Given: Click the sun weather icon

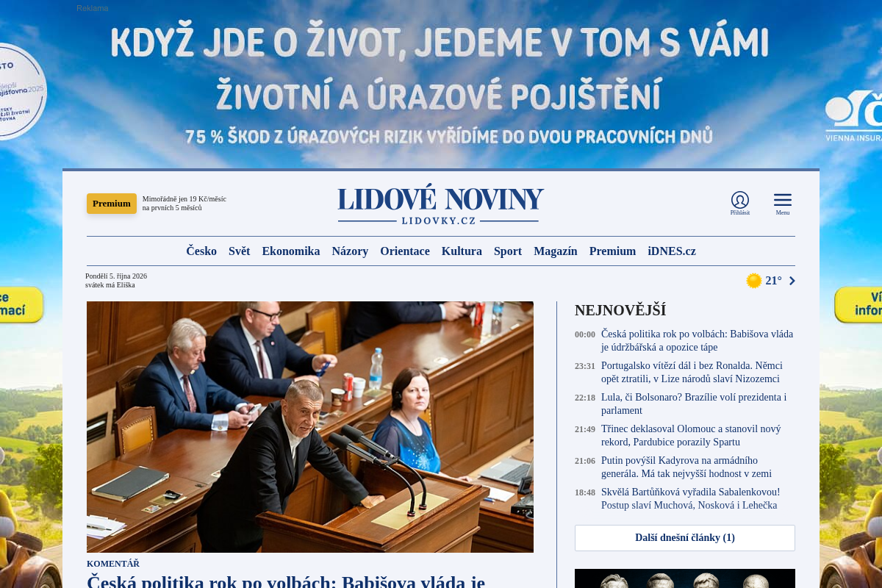Looking at the screenshot, I should click(x=753, y=281).
